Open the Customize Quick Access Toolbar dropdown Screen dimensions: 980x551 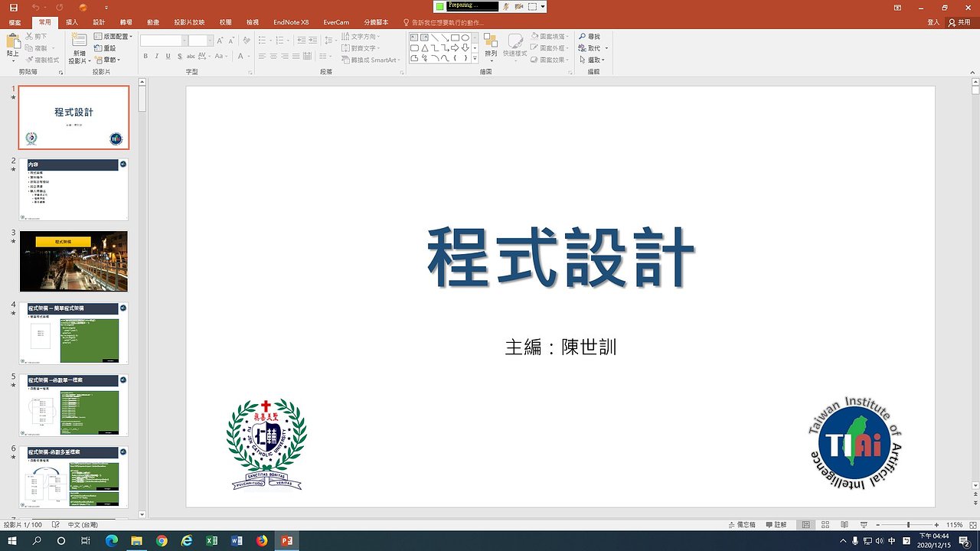pos(106,8)
